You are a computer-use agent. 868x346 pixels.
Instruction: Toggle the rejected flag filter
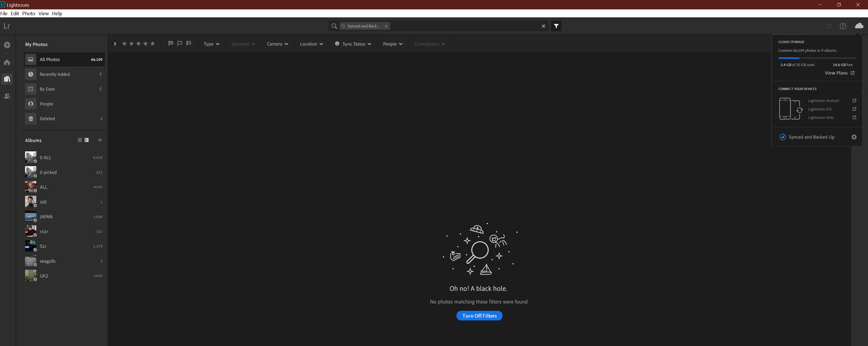pos(189,43)
